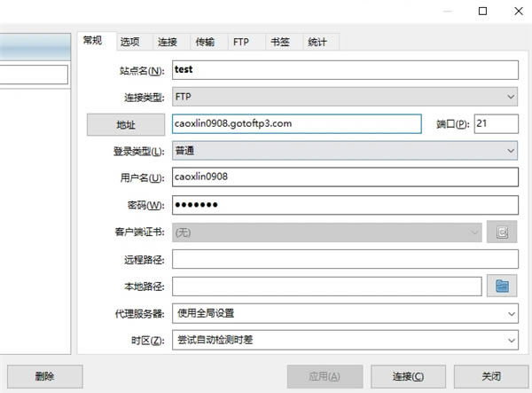Screen dimensions: 532x393
Task: Click the 地址 button
Action: tap(125, 124)
